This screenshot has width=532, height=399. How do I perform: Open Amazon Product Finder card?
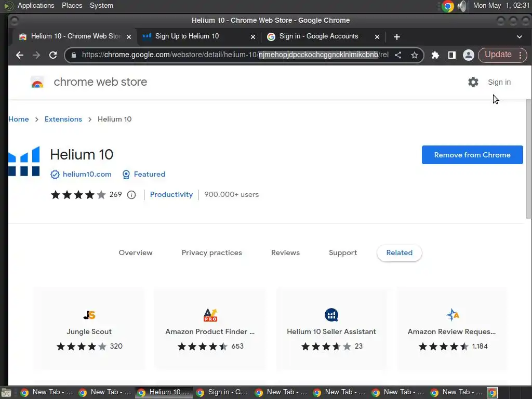coord(210,328)
